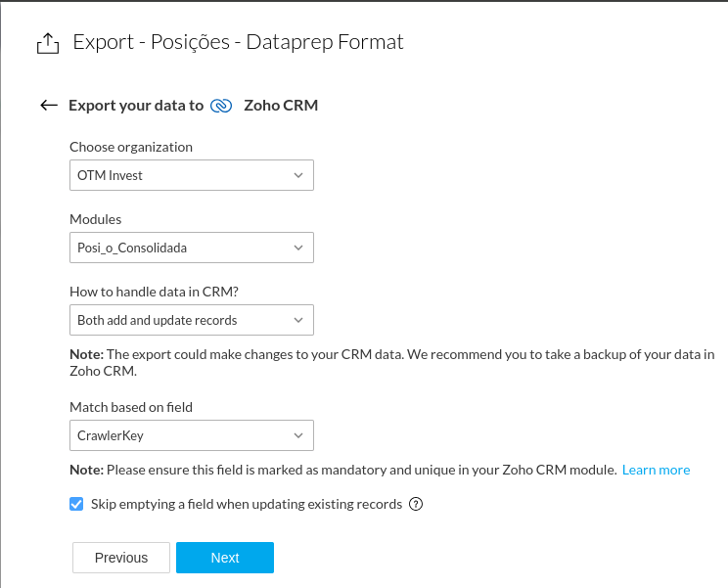Image resolution: width=728 pixels, height=588 pixels.
Task: Click the export upload icon in header
Action: (47, 44)
